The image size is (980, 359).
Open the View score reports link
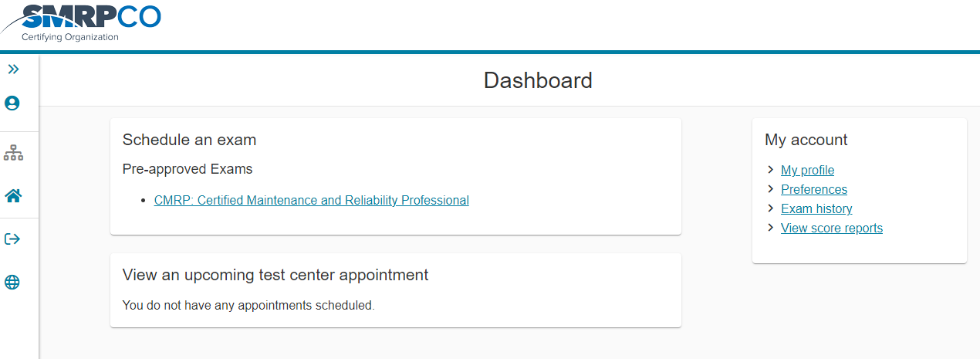coord(831,229)
